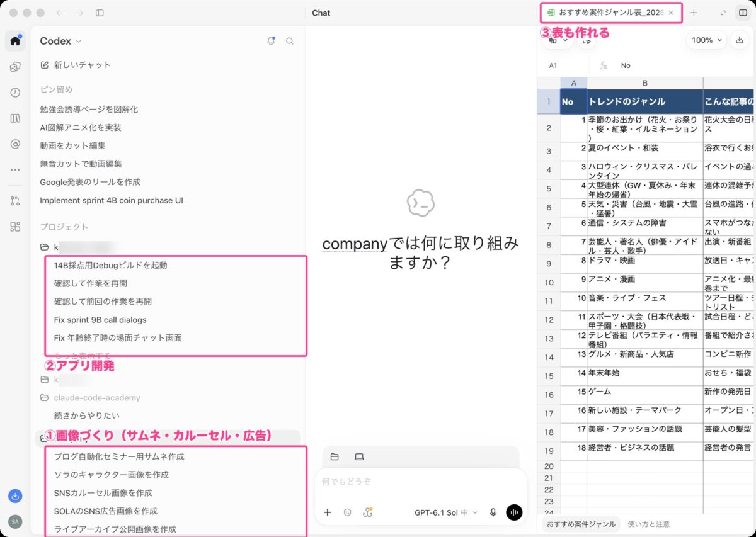Click the laptop icon above chat input
The width and height of the screenshot is (756, 537).
pyautogui.click(x=358, y=456)
